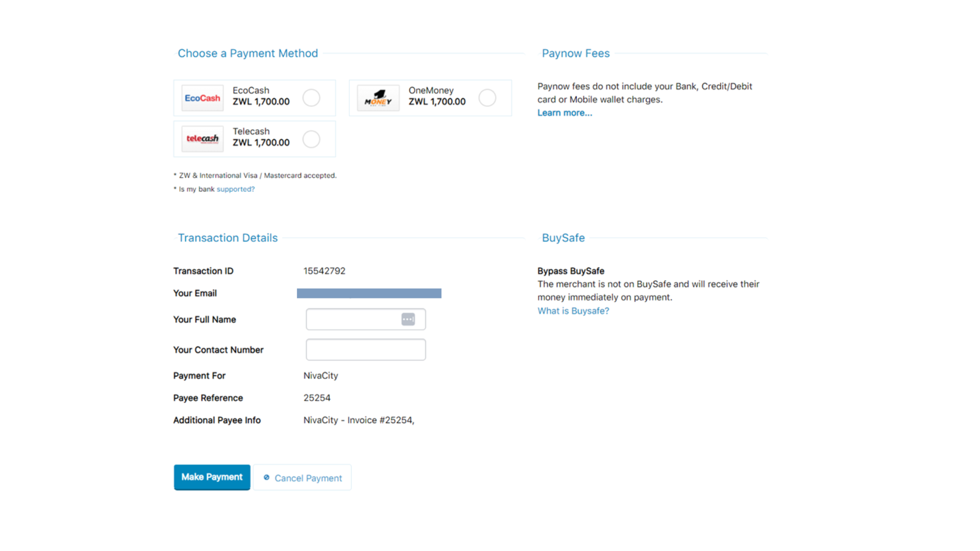Screen dimensions: 980x551
Task: Click the 'BuySafe' section heading
Action: [563, 237]
